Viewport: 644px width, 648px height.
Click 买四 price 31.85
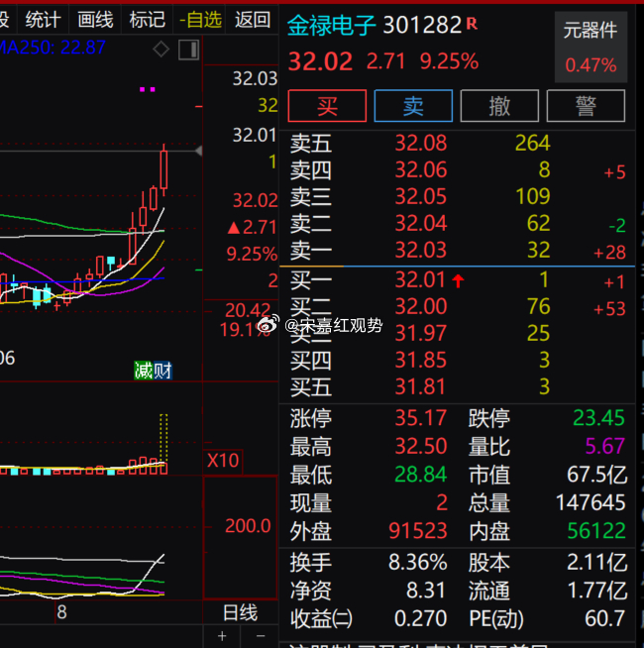pos(421,360)
